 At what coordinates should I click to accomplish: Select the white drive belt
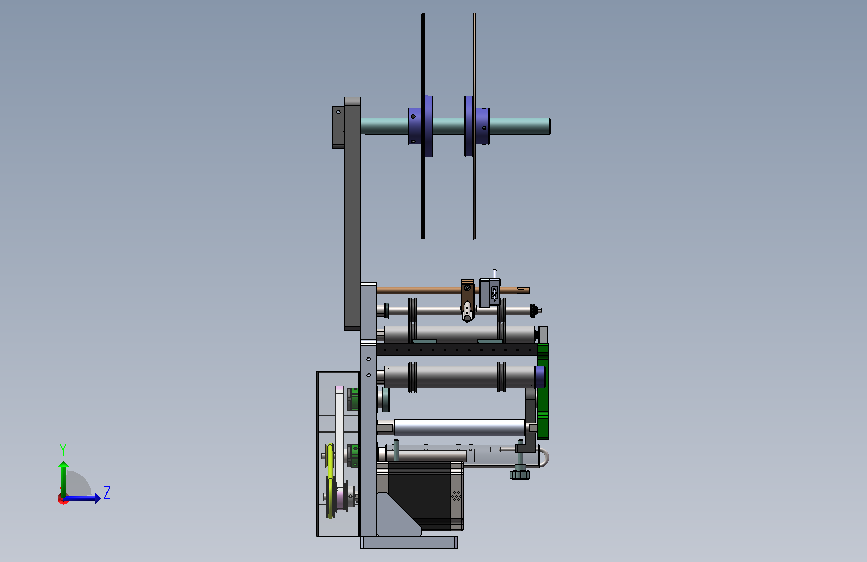point(340,437)
